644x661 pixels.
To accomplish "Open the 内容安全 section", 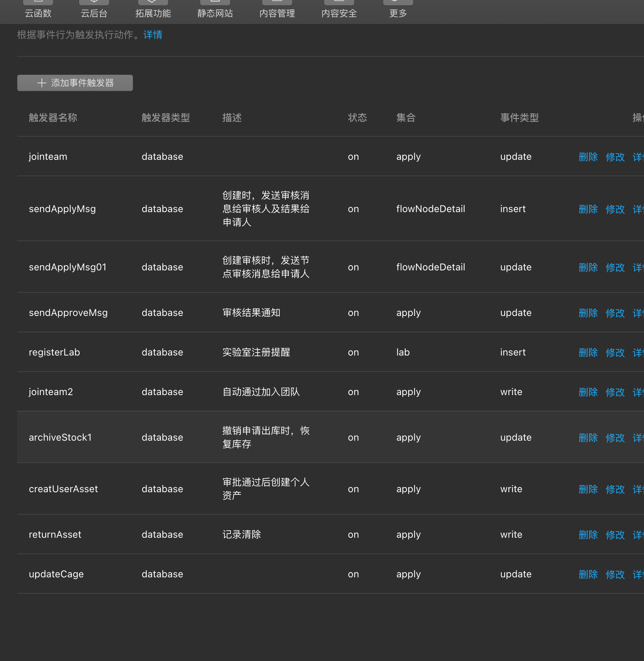I will [339, 12].
